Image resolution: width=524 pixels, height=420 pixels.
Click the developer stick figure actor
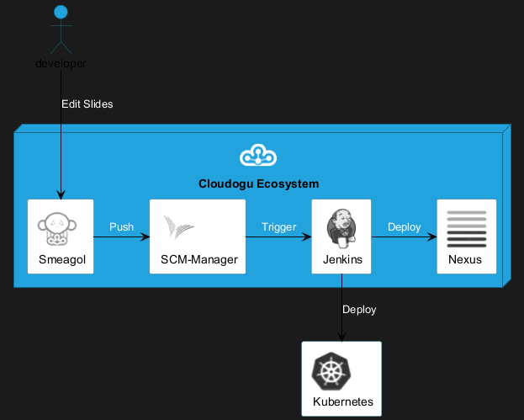coord(61,30)
